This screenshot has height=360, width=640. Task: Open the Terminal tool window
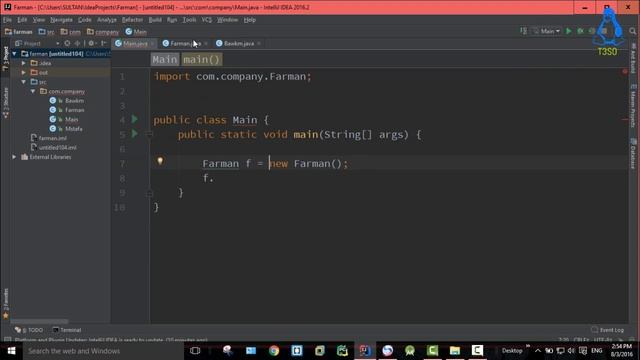click(x=67, y=330)
